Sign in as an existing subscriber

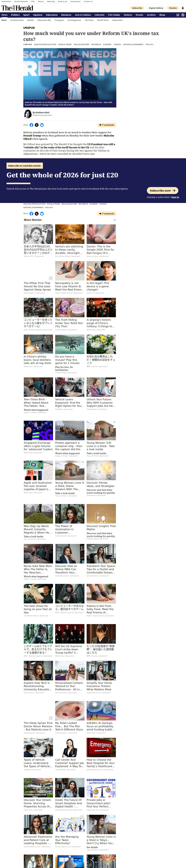point(175,197)
